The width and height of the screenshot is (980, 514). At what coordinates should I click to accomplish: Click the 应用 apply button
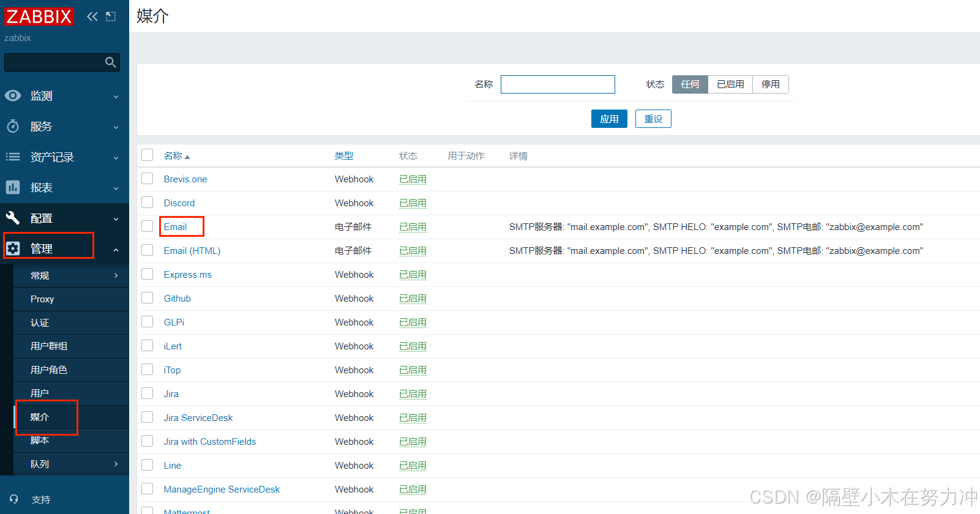point(609,119)
